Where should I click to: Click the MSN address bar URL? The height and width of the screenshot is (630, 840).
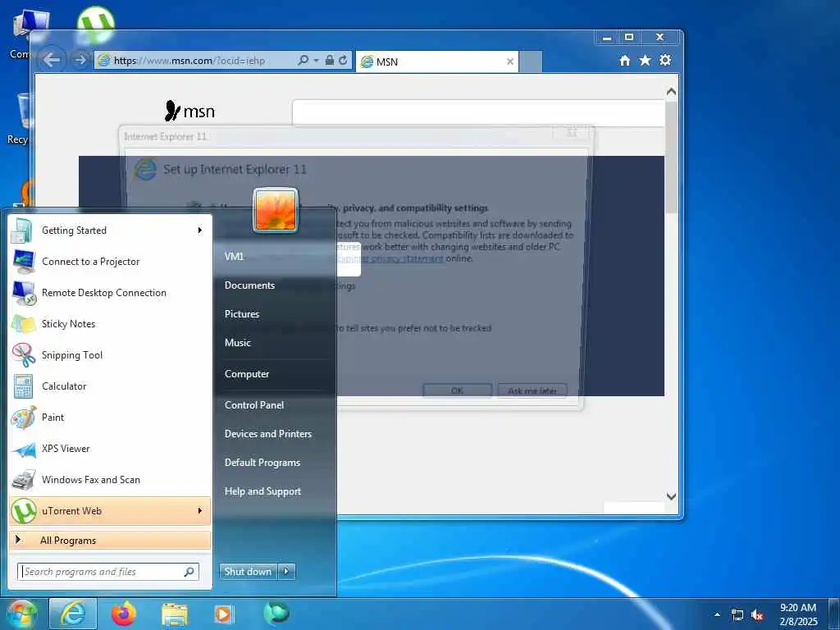coord(189,61)
